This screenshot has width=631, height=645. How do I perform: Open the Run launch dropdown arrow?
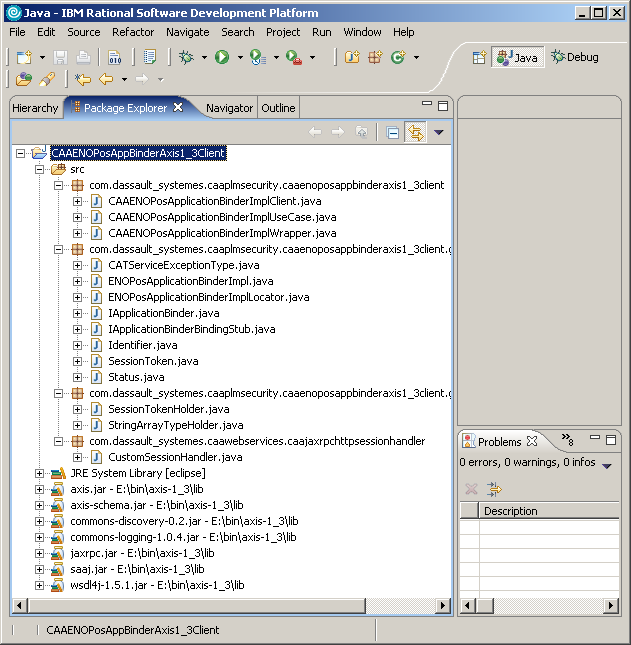pyautogui.click(x=240, y=58)
